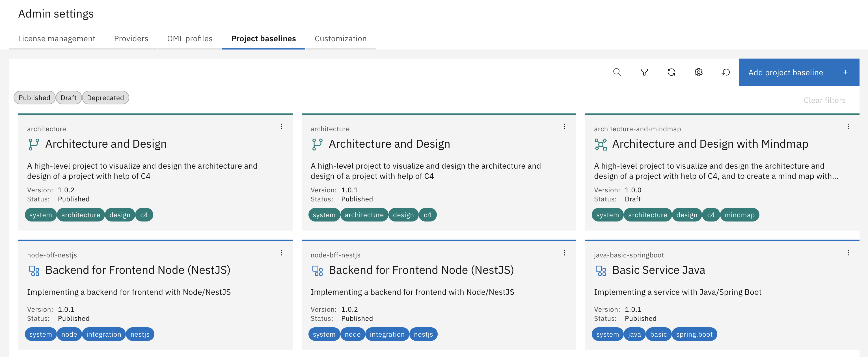Screen dimensions: 868x357
Task: Toggle the Deprecated status filter chip
Action: [105, 98]
